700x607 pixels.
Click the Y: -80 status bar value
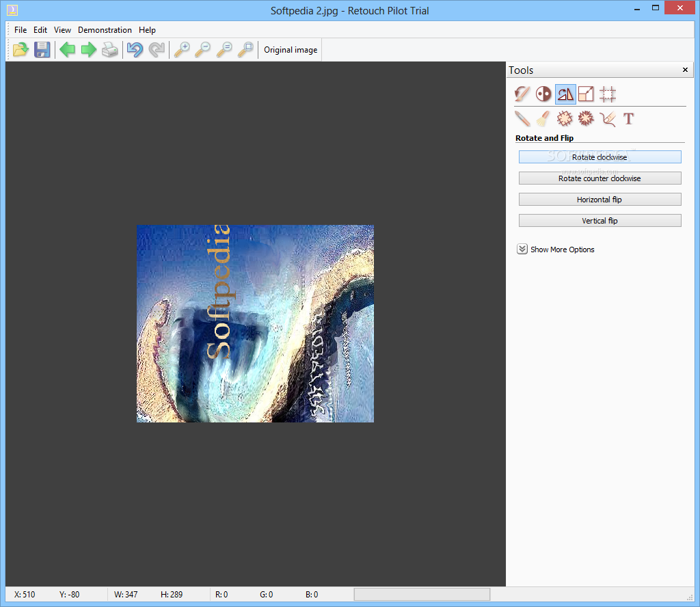(69, 595)
